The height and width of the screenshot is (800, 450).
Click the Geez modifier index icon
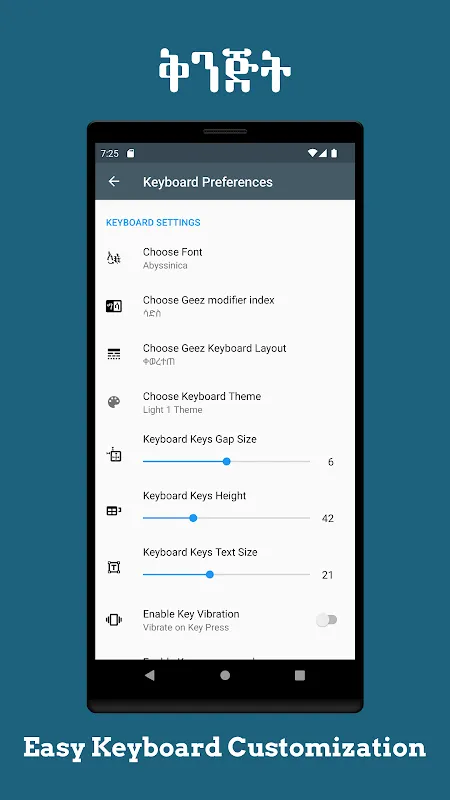coord(114,307)
